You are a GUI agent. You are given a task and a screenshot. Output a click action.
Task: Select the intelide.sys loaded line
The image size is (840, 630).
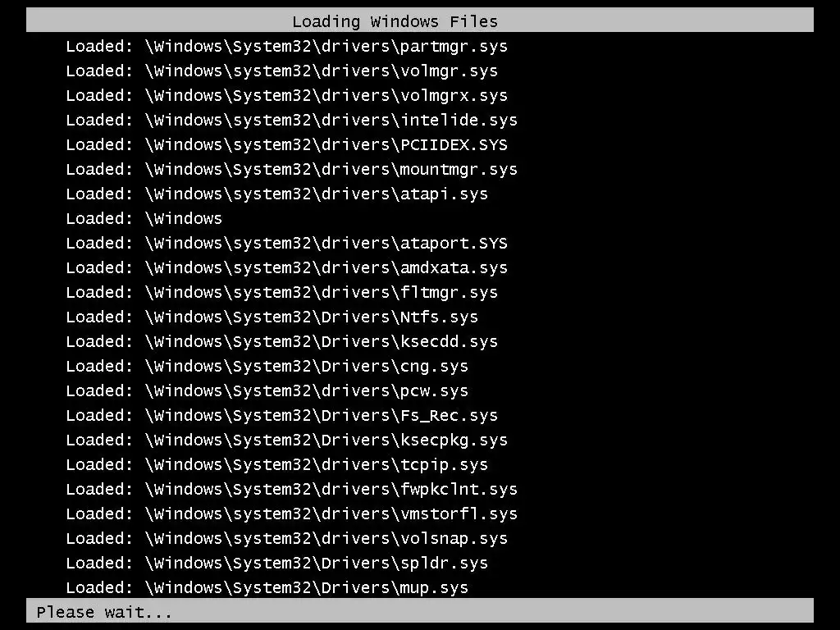[x=291, y=121]
